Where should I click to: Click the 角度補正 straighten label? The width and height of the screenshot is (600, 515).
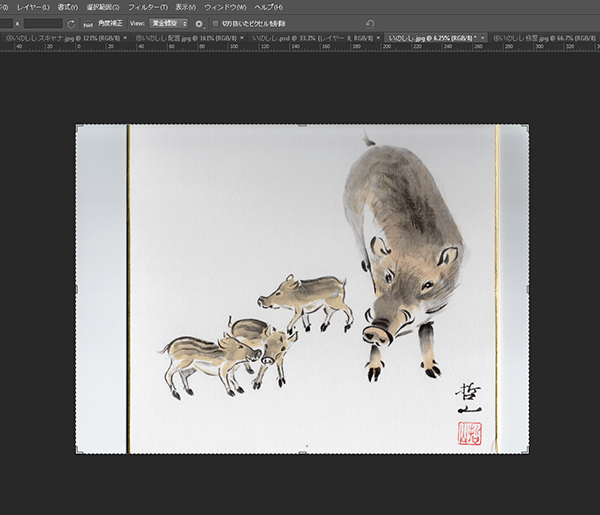point(110,23)
